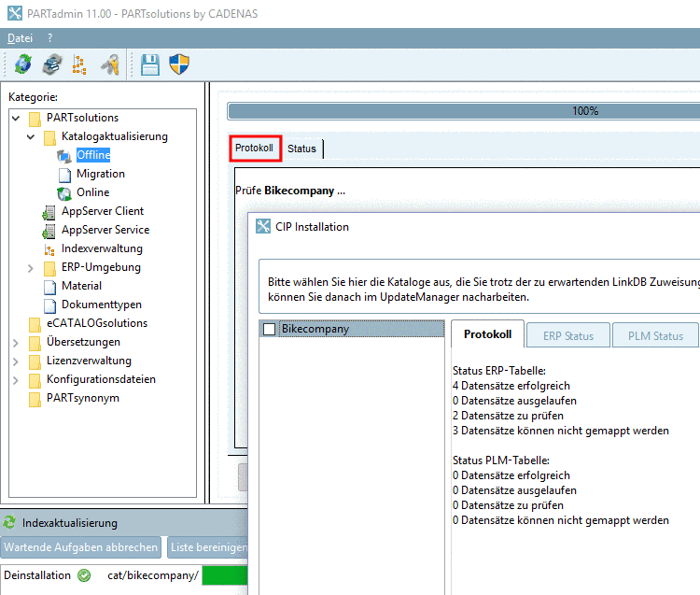
Task: Select the Konfigurationsdateien folder label
Action: pyautogui.click(x=101, y=379)
